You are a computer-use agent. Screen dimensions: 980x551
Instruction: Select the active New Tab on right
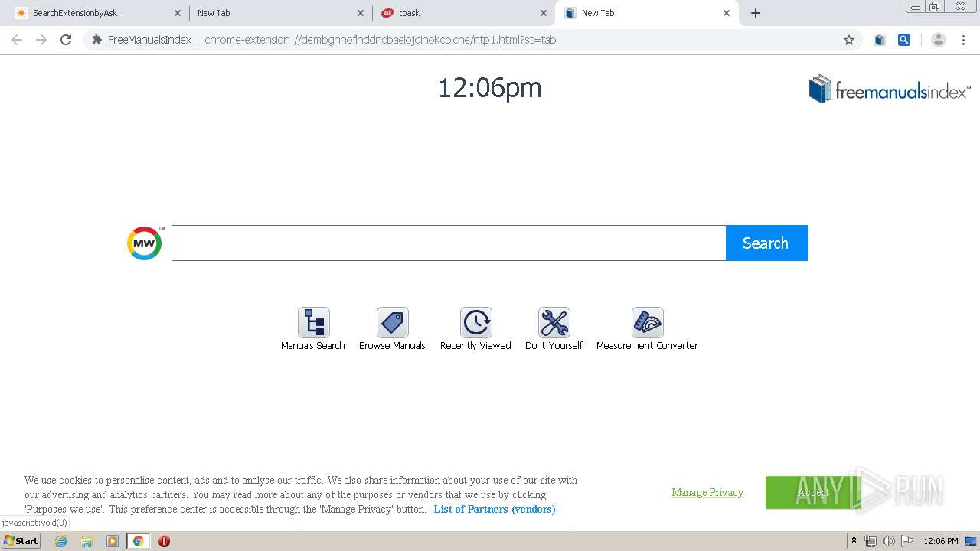tap(648, 13)
